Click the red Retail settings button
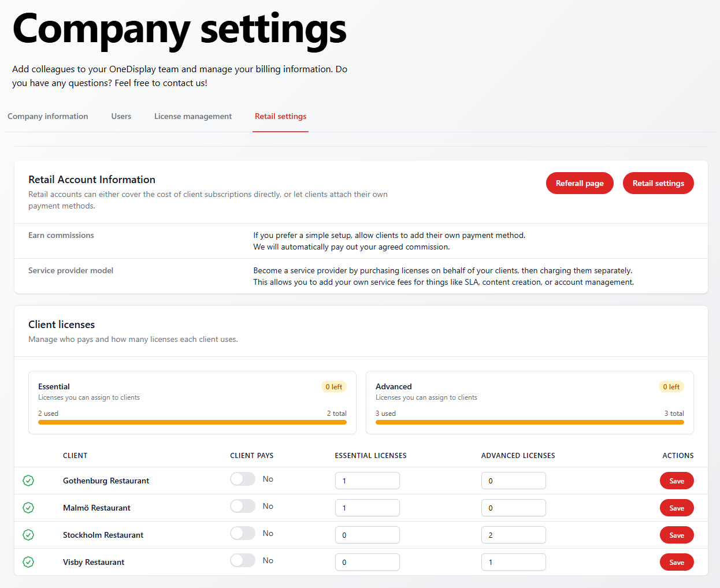 pos(658,183)
